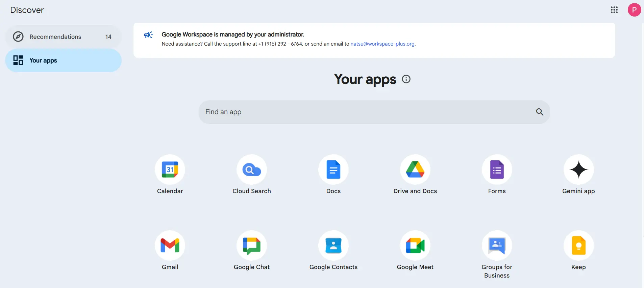Viewport: 644px width, 288px height.
Task: Open the Google Chat icon
Action: pos(252,245)
